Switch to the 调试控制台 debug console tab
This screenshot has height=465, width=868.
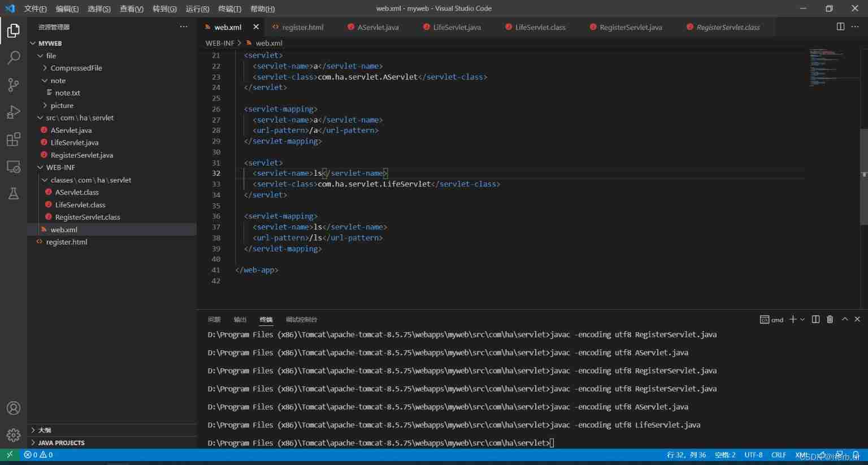302,320
